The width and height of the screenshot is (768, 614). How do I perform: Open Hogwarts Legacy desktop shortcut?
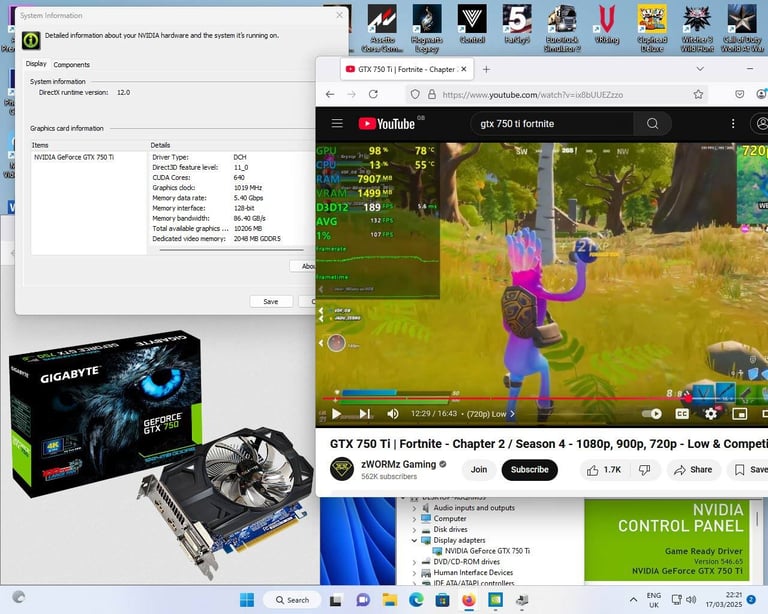(427, 28)
